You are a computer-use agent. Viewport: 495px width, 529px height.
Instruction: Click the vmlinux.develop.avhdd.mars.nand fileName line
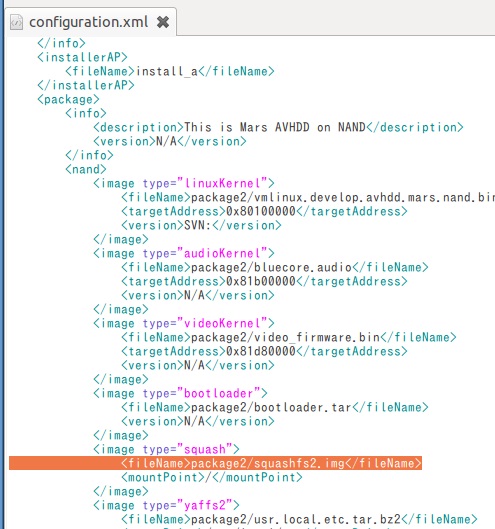coord(308,197)
